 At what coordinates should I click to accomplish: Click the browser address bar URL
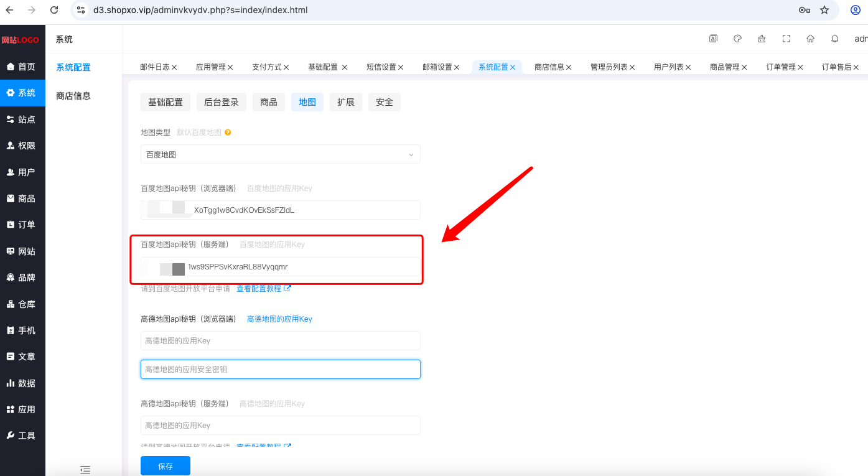click(x=200, y=10)
